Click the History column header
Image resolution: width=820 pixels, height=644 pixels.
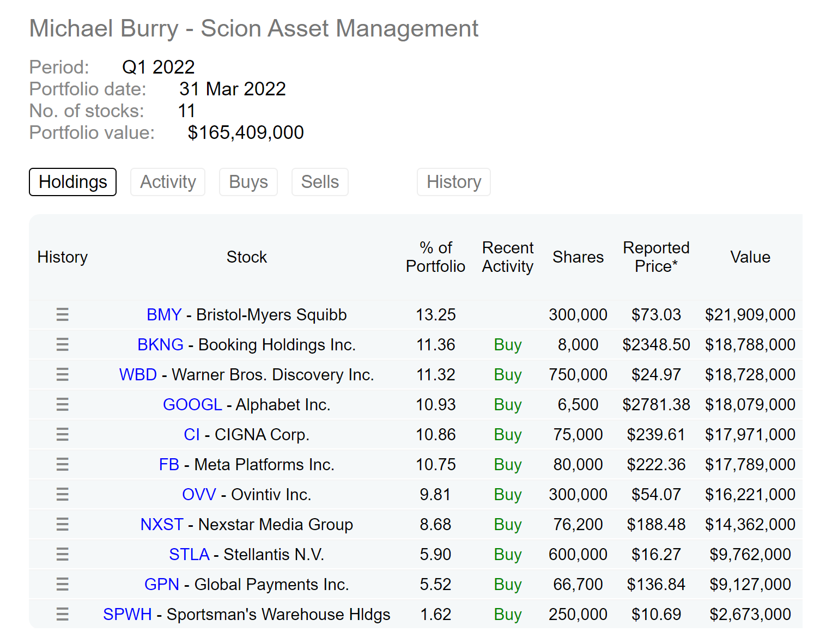(x=63, y=257)
